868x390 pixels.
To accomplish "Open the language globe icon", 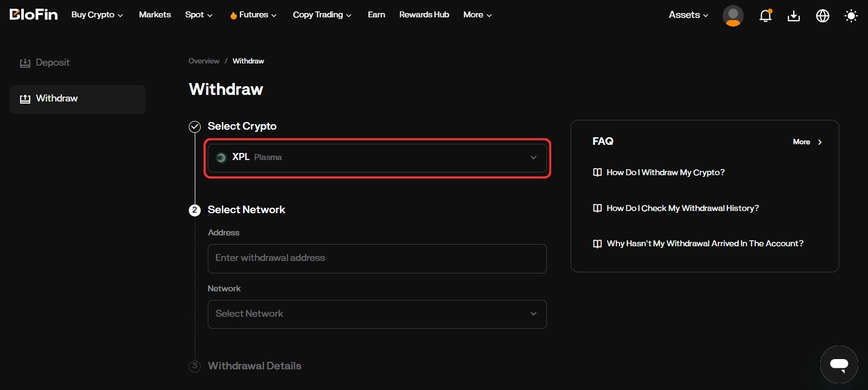I will [x=822, y=16].
